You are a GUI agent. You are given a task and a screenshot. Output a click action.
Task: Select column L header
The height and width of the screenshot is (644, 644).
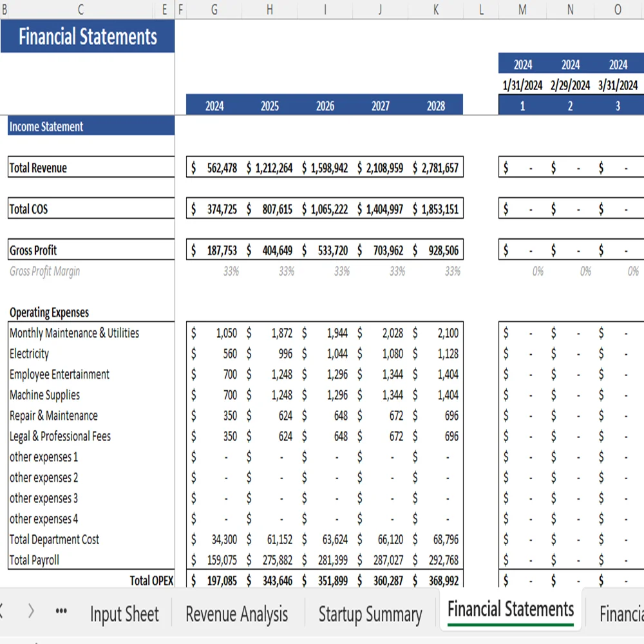pyautogui.click(x=481, y=9)
